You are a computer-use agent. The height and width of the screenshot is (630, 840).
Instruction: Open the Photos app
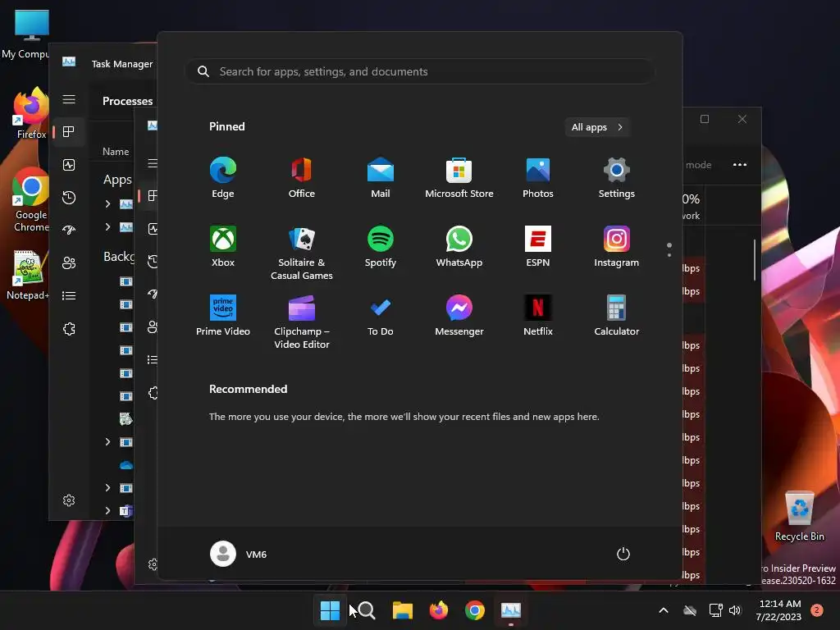538,178
